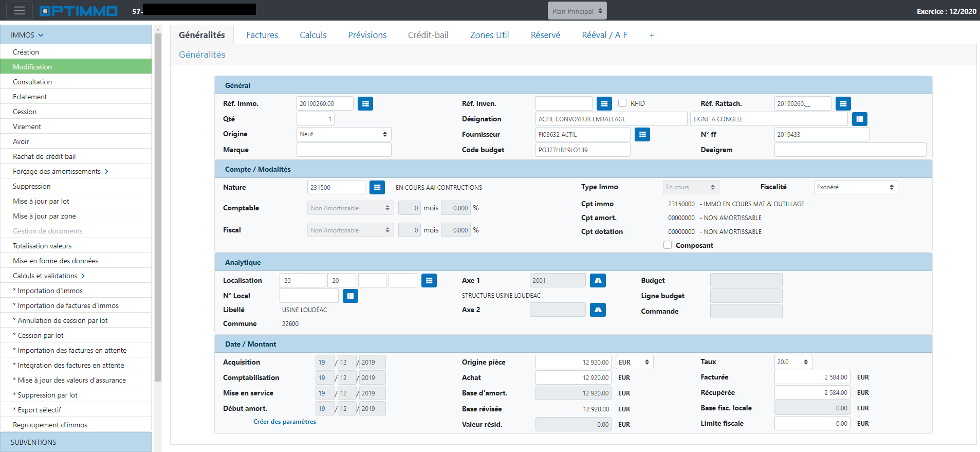Switch to the Réservé tab
The width and height of the screenshot is (980, 452).
(x=545, y=35)
